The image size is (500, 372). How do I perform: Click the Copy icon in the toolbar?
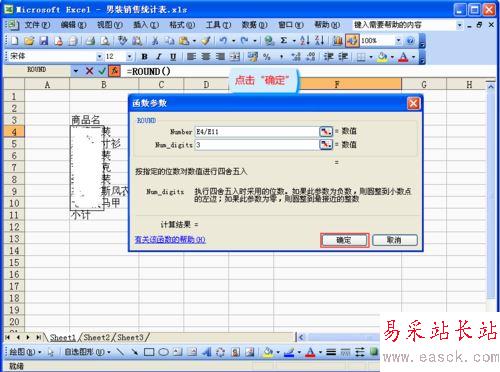click(170, 41)
